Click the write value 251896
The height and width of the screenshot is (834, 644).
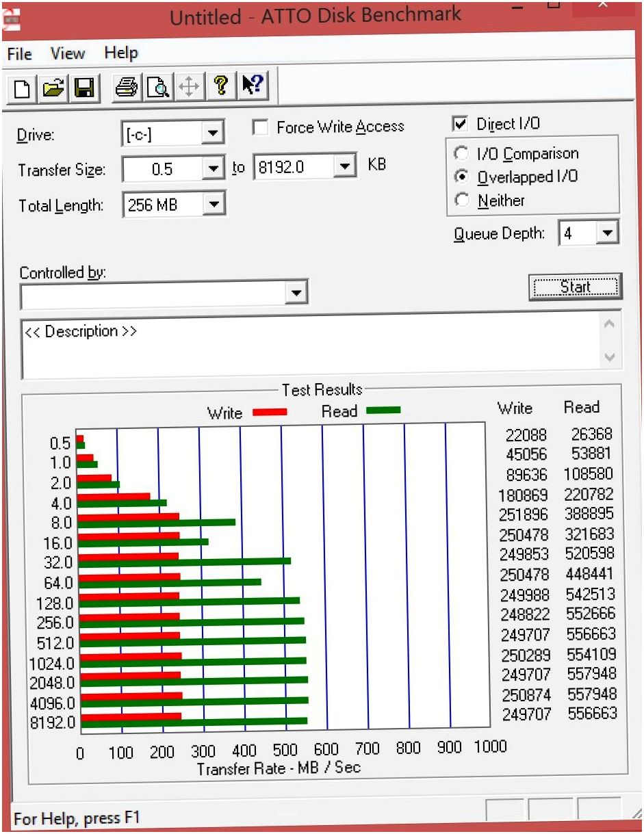tap(524, 514)
